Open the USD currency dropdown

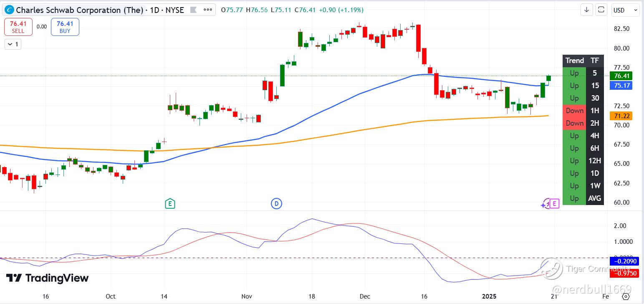tap(625, 10)
